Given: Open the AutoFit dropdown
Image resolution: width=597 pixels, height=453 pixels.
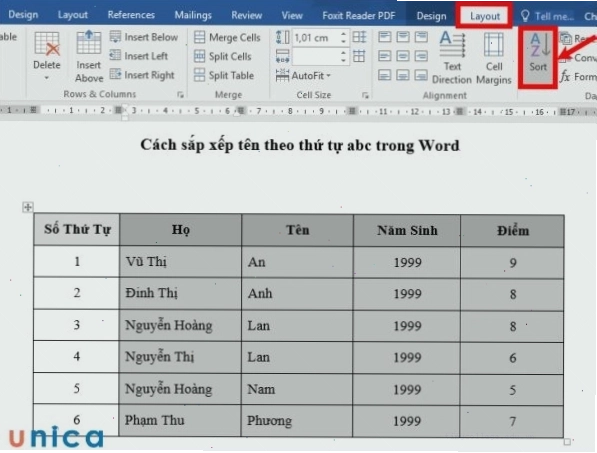Looking at the screenshot, I should point(303,76).
